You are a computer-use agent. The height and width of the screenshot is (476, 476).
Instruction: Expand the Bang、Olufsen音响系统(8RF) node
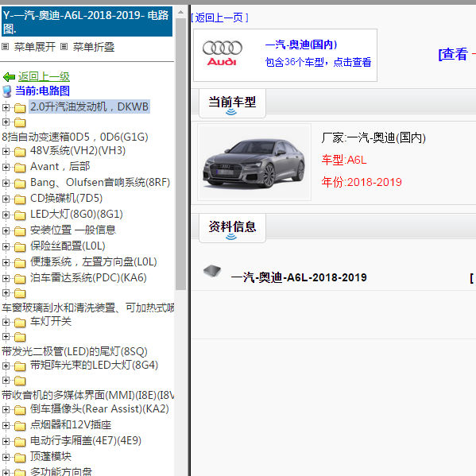pyautogui.click(x=6, y=183)
